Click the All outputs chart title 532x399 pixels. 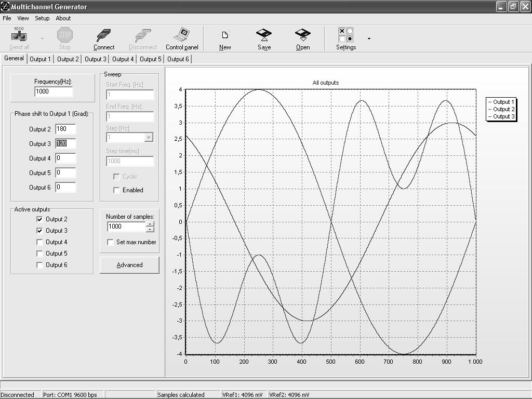[x=326, y=83]
